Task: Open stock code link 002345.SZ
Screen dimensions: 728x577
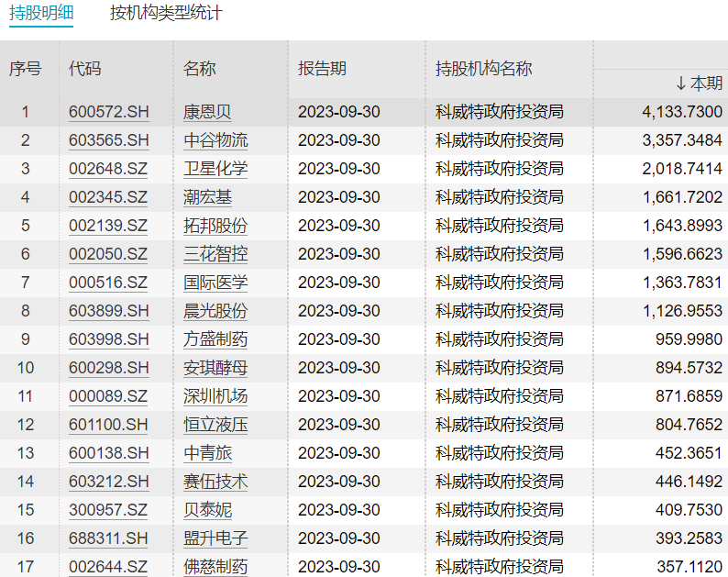Action: coord(107,197)
